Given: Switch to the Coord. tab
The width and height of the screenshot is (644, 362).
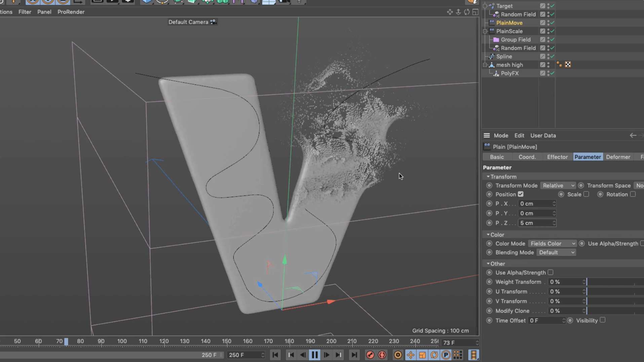Looking at the screenshot, I should [527, 157].
